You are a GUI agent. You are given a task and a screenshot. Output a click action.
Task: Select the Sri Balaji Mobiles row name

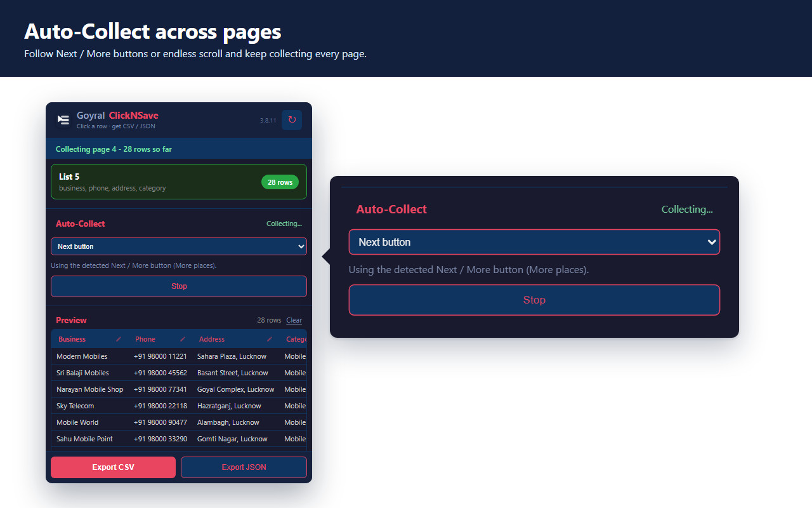point(82,373)
